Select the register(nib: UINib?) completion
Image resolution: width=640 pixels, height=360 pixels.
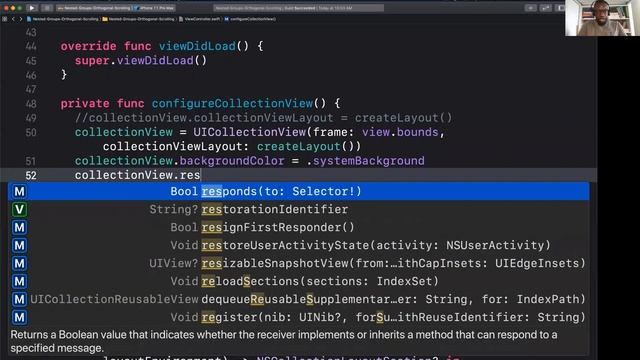tap(299, 317)
